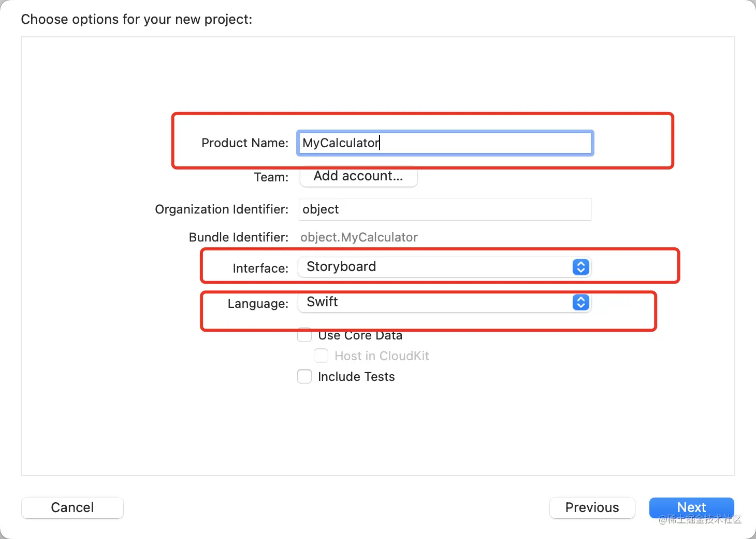Click the Product Name text field
The width and height of the screenshot is (756, 539).
445,143
